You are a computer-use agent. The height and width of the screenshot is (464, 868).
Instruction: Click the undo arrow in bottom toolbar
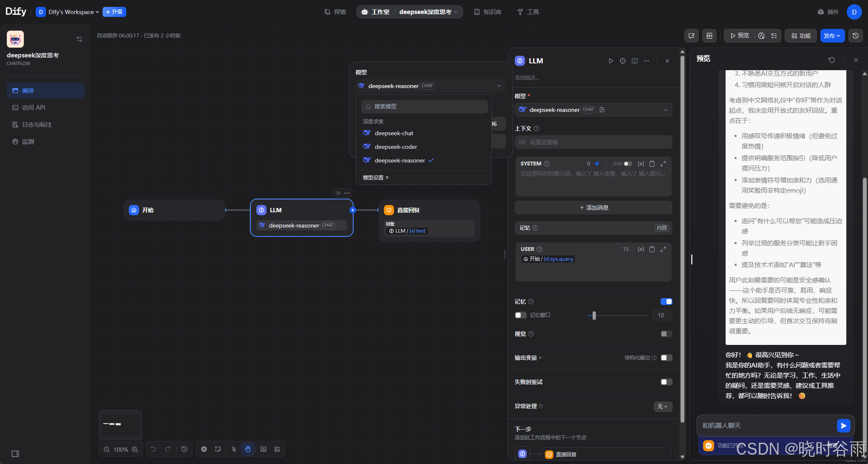click(153, 449)
